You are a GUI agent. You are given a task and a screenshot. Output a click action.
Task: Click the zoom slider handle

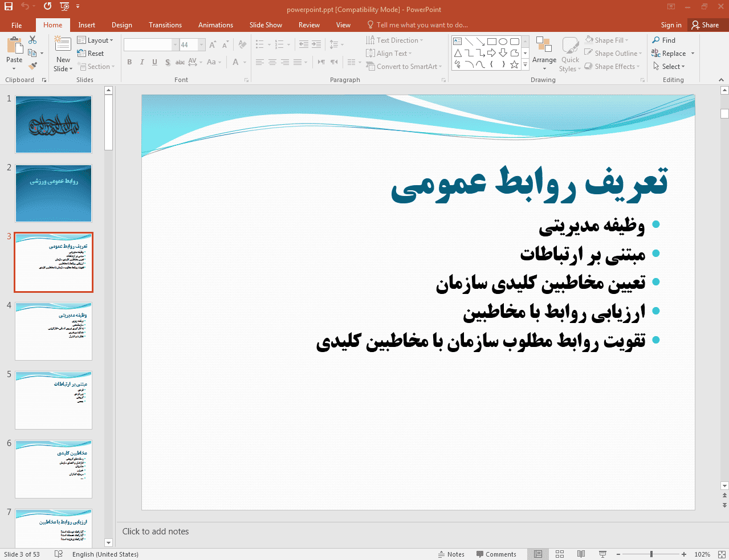coord(651,554)
